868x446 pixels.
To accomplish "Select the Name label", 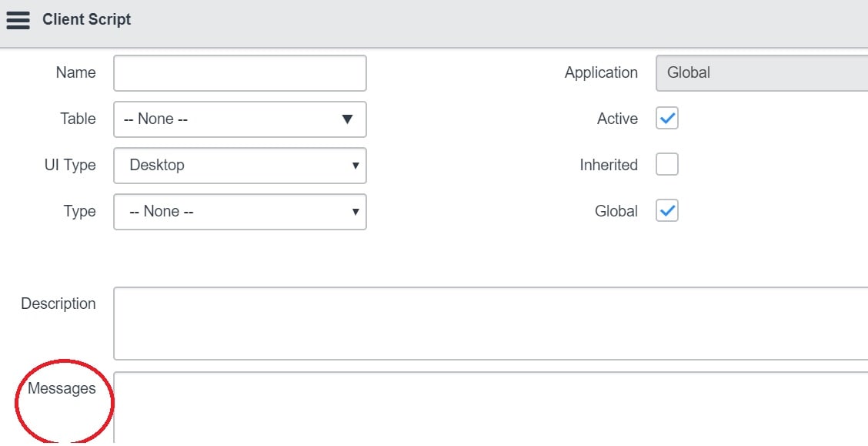I will [x=75, y=72].
